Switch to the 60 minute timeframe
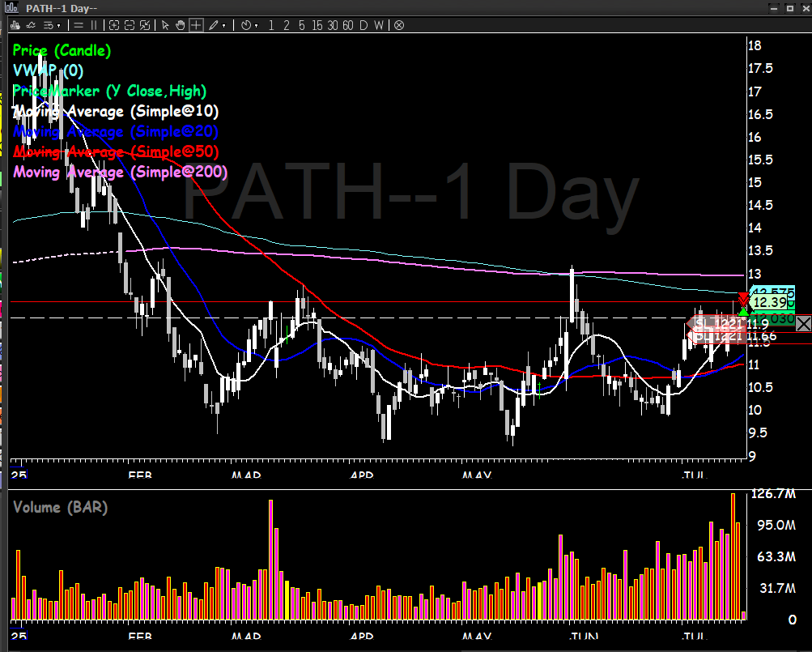Image resolution: width=812 pixels, height=652 pixels. 348,25
